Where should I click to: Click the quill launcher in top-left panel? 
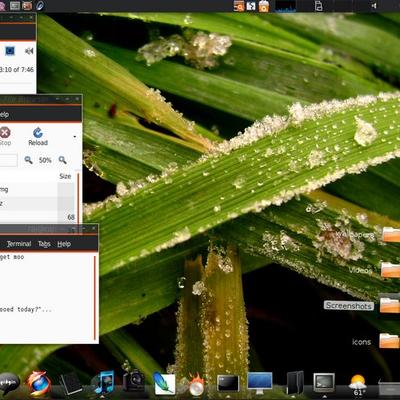40,5
